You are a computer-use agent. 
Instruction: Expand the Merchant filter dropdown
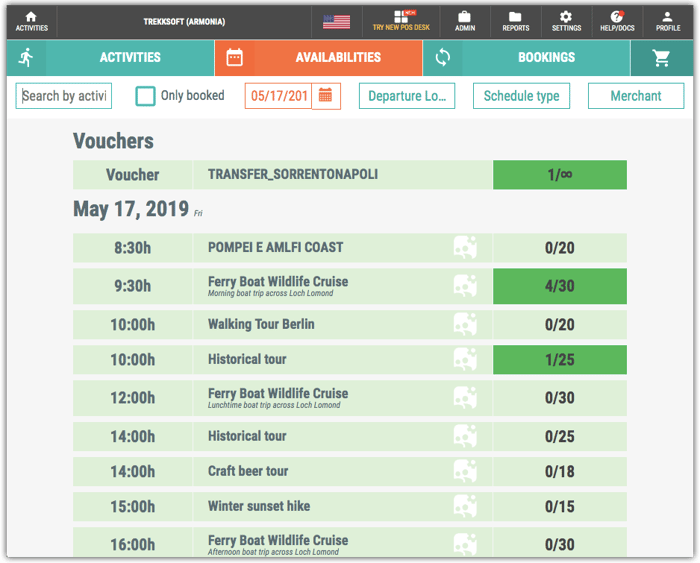[636, 96]
